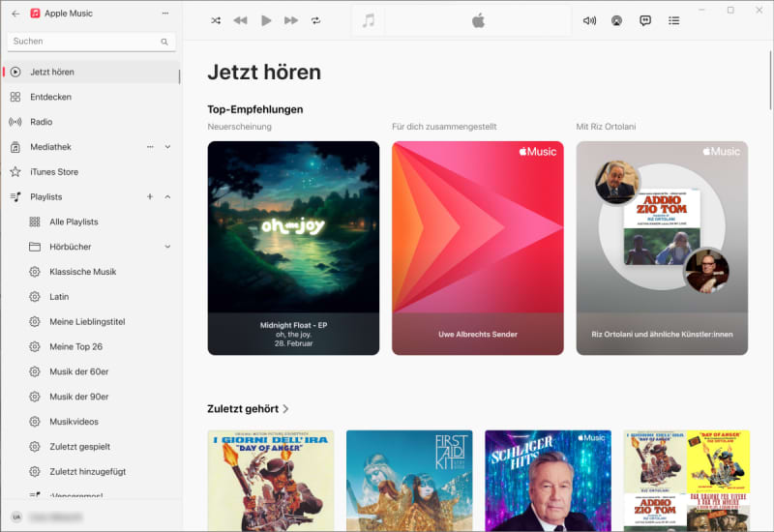
Task: Click the Playlists note-list icon
Action: [15, 197]
